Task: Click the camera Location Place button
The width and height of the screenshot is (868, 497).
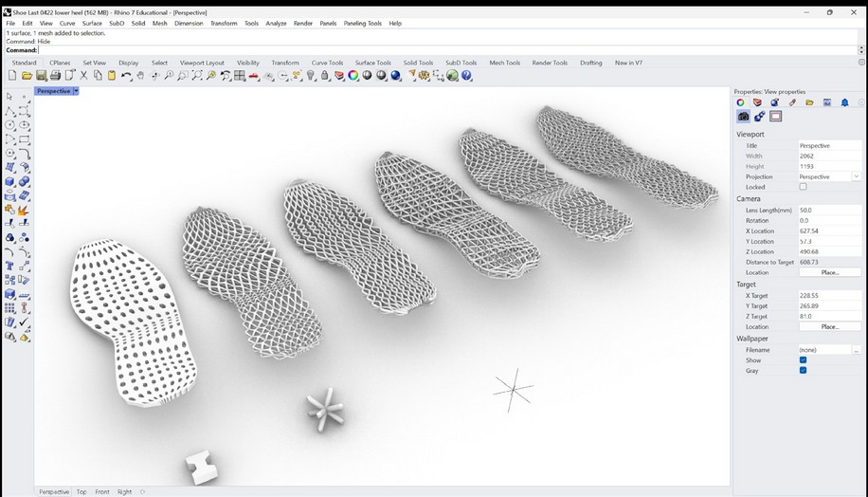Action: coord(830,272)
